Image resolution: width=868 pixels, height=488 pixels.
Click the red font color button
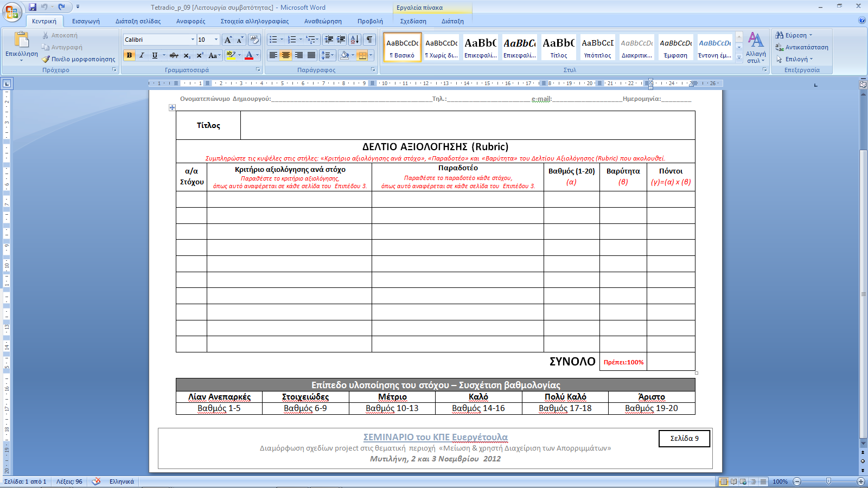click(x=249, y=55)
